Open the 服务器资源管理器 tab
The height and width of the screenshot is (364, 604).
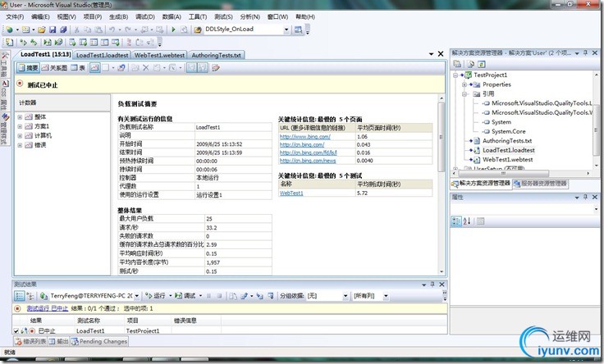(x=540, y=184)
